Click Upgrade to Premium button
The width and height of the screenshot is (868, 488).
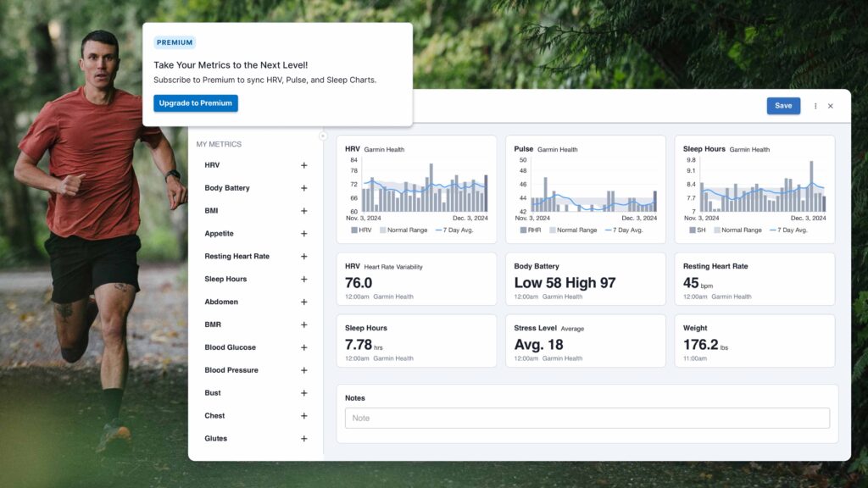tap(196, 103)
